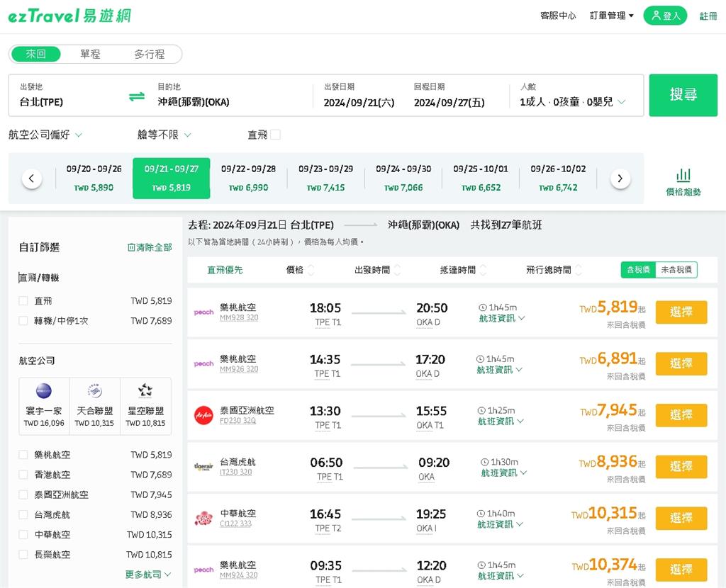Check the 泰國亞洲航空 airline filter
Viewport: 726px width, 588px height.
tap(23, 494)
